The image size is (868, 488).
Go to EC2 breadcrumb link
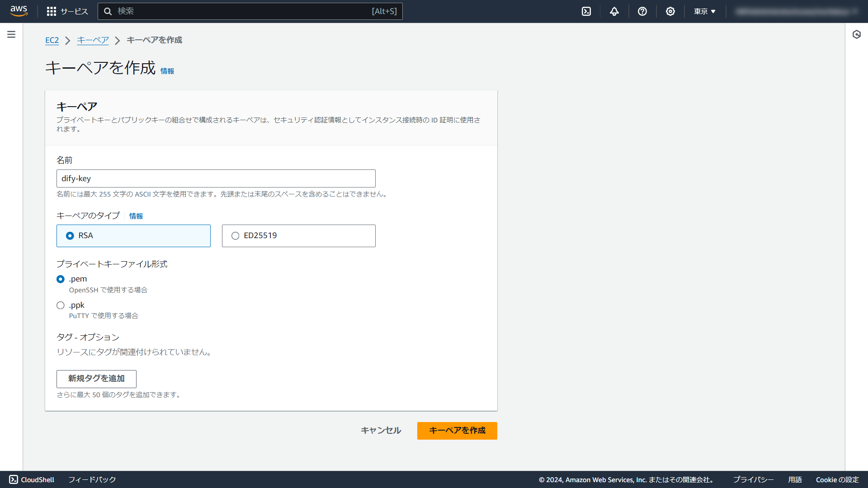[x=52, y=40]
